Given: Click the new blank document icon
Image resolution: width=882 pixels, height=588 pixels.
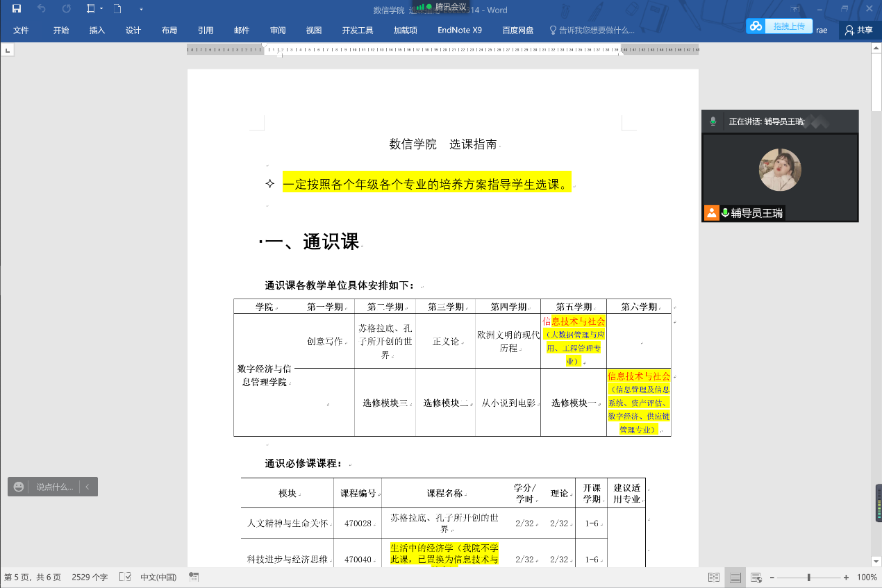Looking at the screenshot, I should tap(117, 9).
